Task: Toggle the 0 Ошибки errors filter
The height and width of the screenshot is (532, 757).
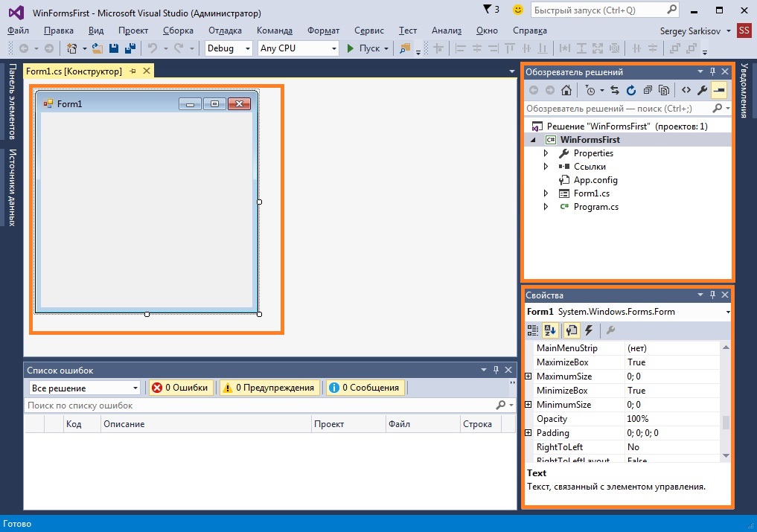Action: coord(181,388)
